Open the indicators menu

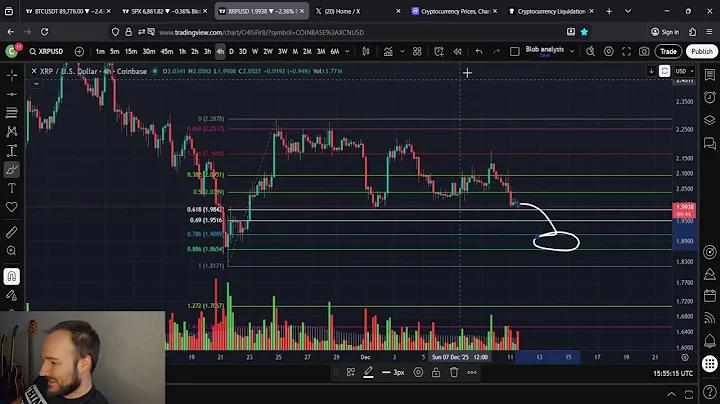point(388,51)
